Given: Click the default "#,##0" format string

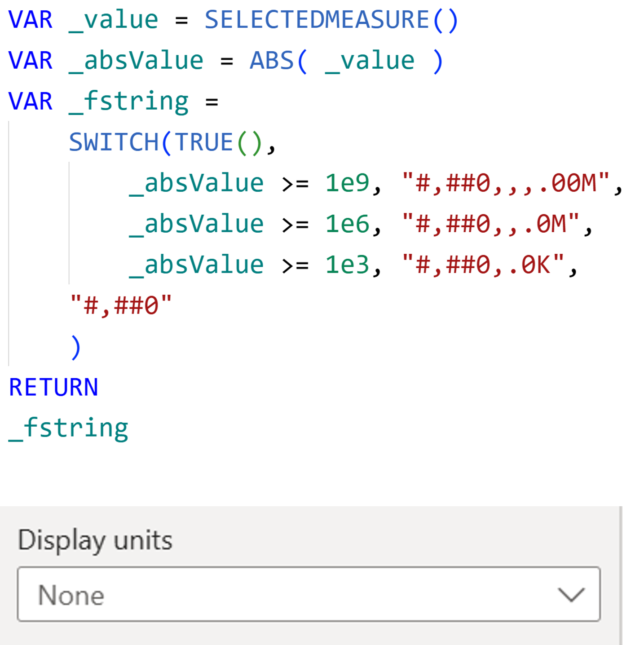Looking at the screenshot, I should (x=121, y=306).
